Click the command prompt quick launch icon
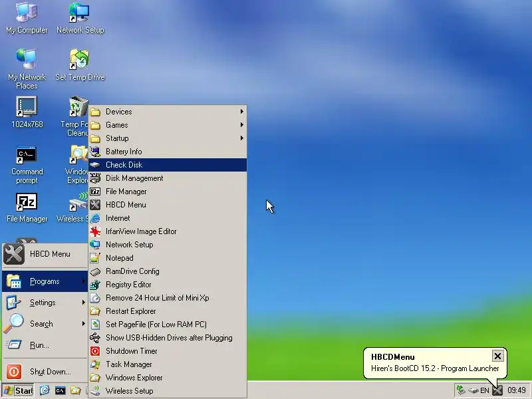The image size is (532, 399). (x=60, y=390)
